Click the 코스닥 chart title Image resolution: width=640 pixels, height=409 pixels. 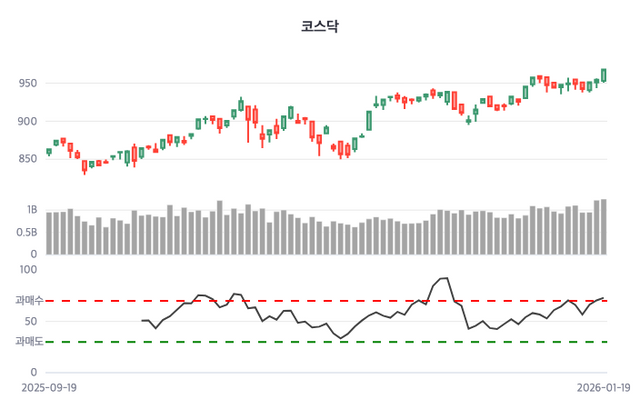[x=320, y=27]
